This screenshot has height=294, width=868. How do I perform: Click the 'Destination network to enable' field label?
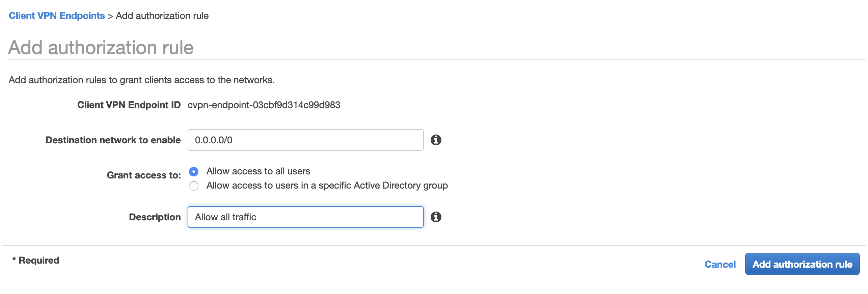coord(113,140)
